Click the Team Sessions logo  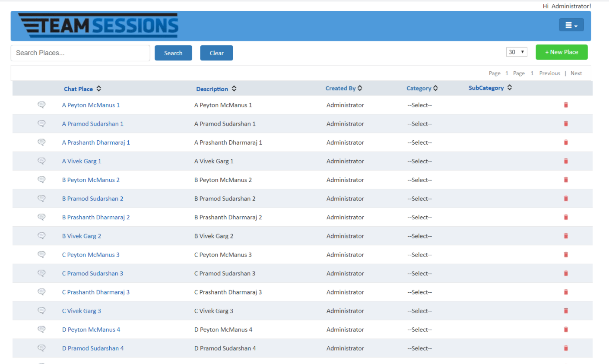[x=98, y=25]
